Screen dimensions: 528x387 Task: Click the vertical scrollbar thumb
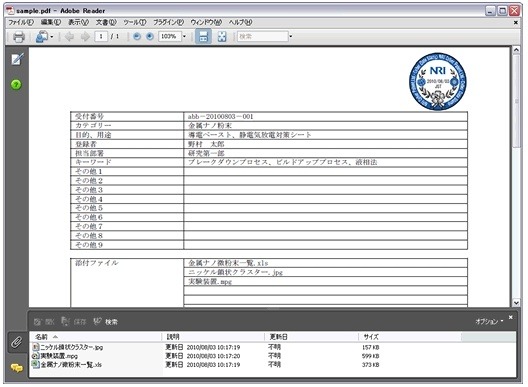coord(516,101)
